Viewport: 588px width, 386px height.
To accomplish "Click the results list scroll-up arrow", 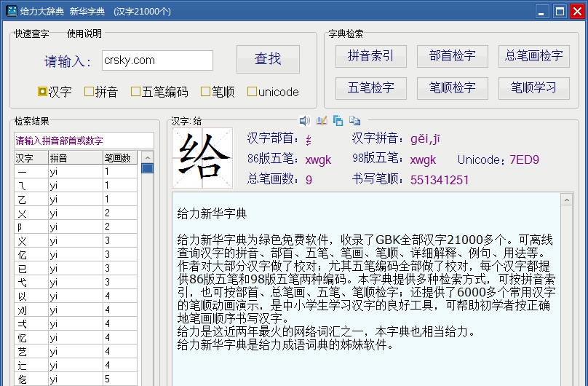I will (x=147, y=157).
